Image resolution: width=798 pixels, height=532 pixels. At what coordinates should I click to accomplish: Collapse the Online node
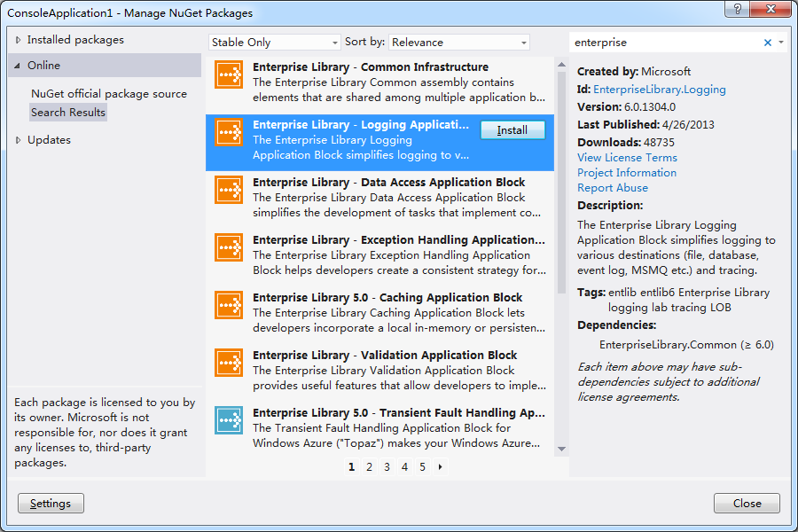point(18,66)
